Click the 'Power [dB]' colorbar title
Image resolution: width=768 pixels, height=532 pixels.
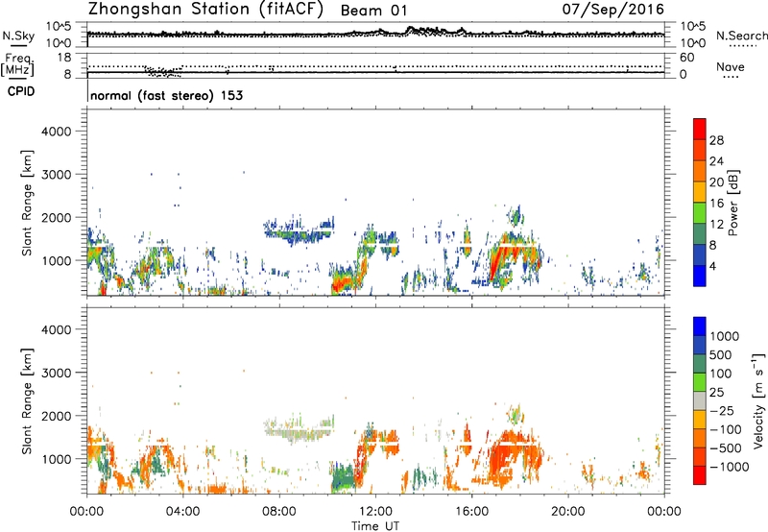click(x=733, y=203)
